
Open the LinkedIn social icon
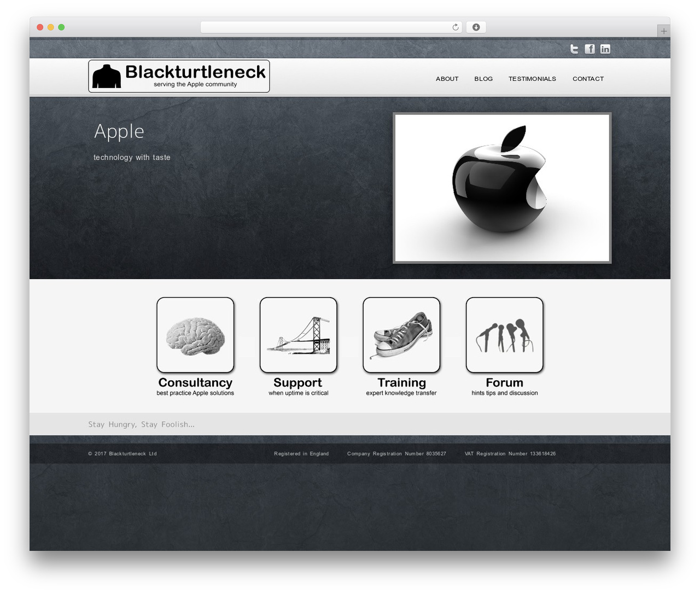pyautogui.click(x=605, y=49)
